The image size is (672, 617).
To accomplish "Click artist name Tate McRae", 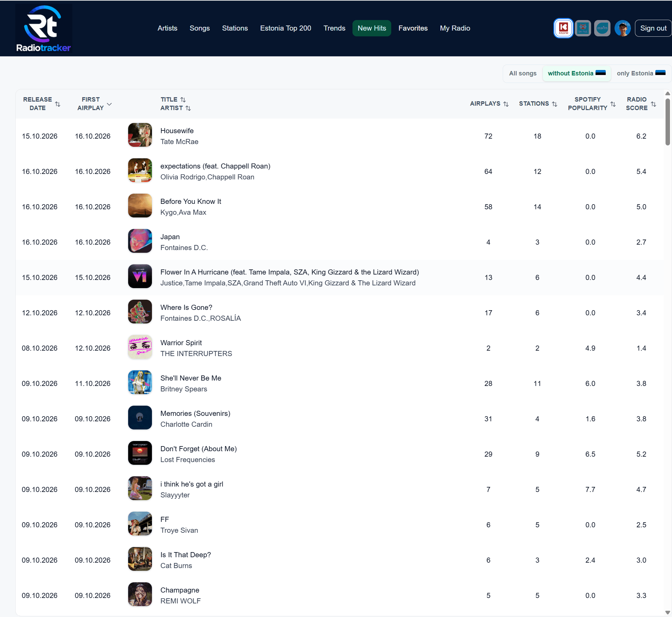I will click(179, 142).
